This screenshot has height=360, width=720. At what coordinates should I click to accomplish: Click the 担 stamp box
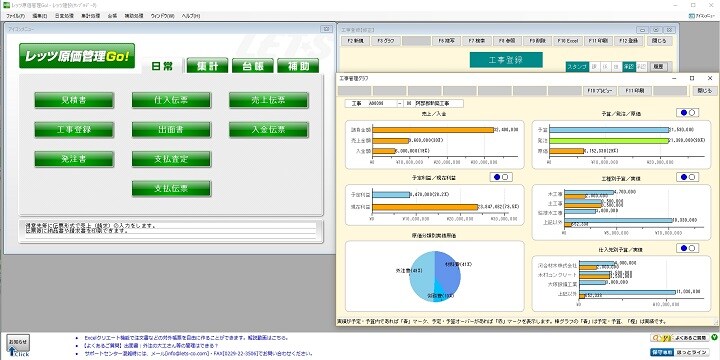(x=617, y=67)
